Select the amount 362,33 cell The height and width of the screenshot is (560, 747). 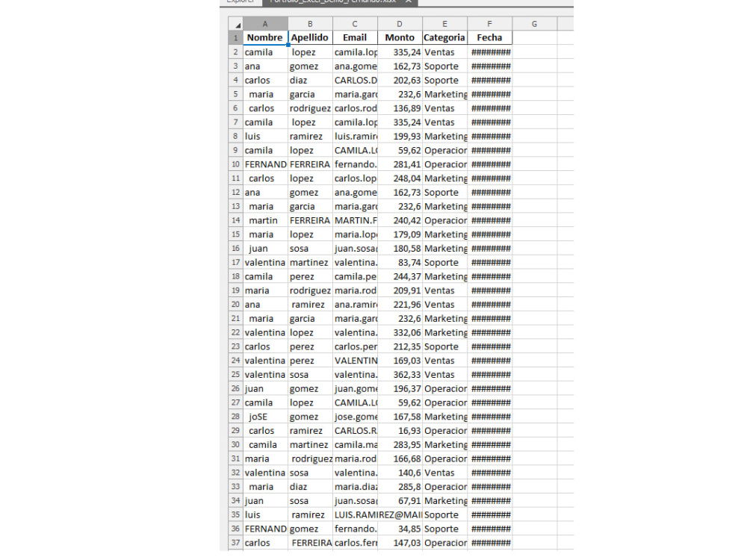[x=400, y=375]
